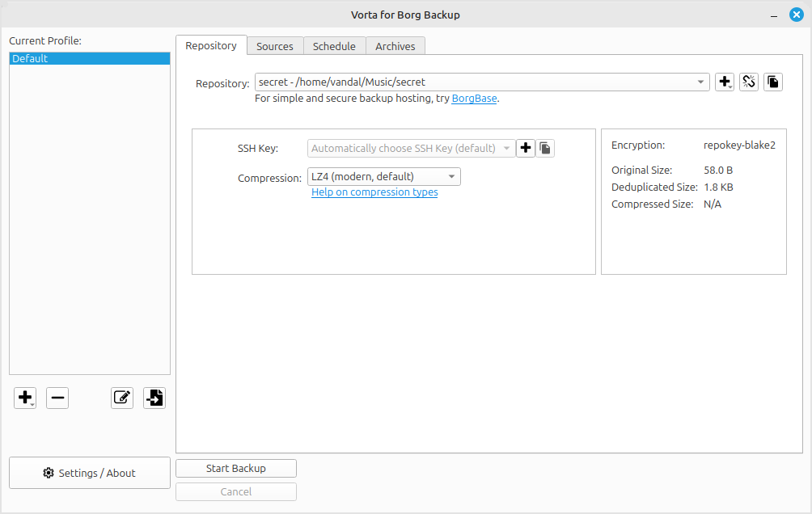The image size is (812, 514).
Task: Expand the Repository selection dropdown
Action: (x=700, y=82)
